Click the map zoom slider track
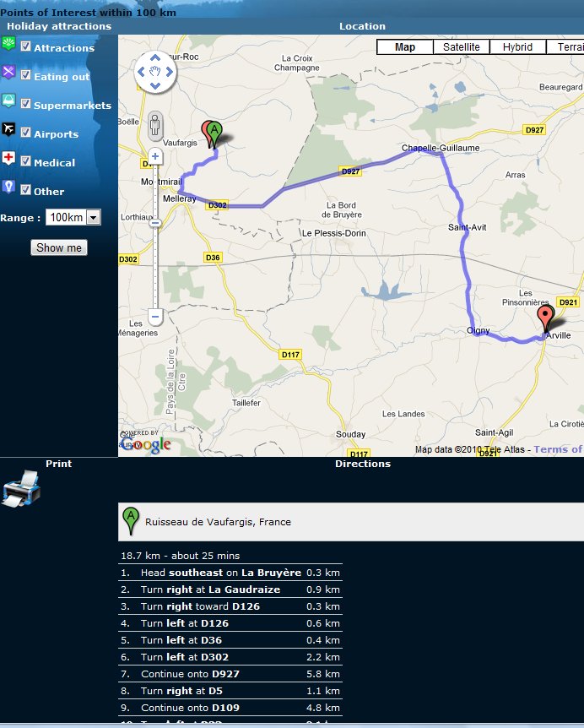The width and height of the screenshot is (584, 728). pyautogui.click(x=155, y=253)
